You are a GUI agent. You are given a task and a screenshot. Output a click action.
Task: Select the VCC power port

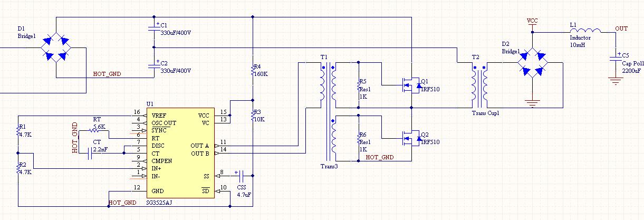[532, 24]
